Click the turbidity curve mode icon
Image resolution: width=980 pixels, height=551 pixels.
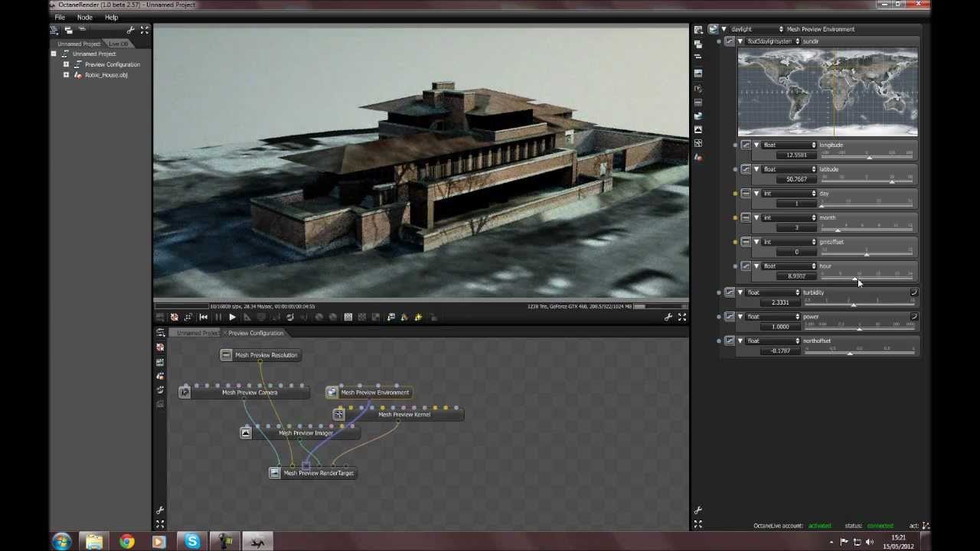pyautogui.click(x=913, y=292)
